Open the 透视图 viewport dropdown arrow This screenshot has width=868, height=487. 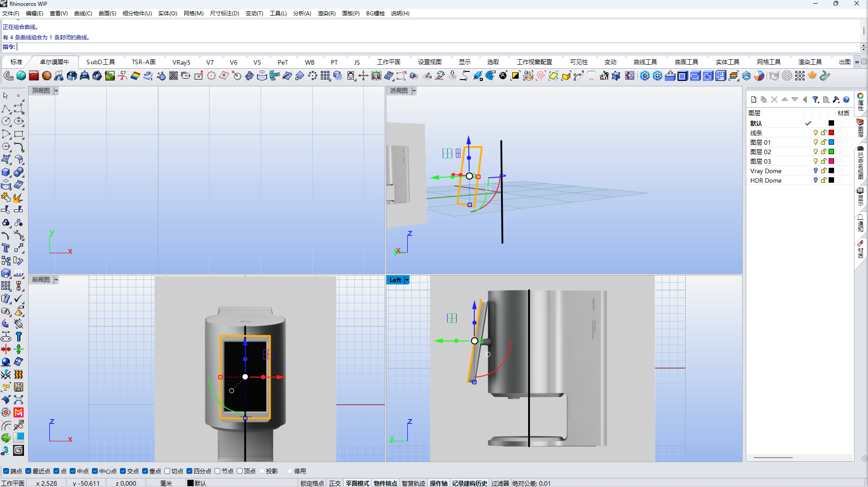[x=414, y=91]
